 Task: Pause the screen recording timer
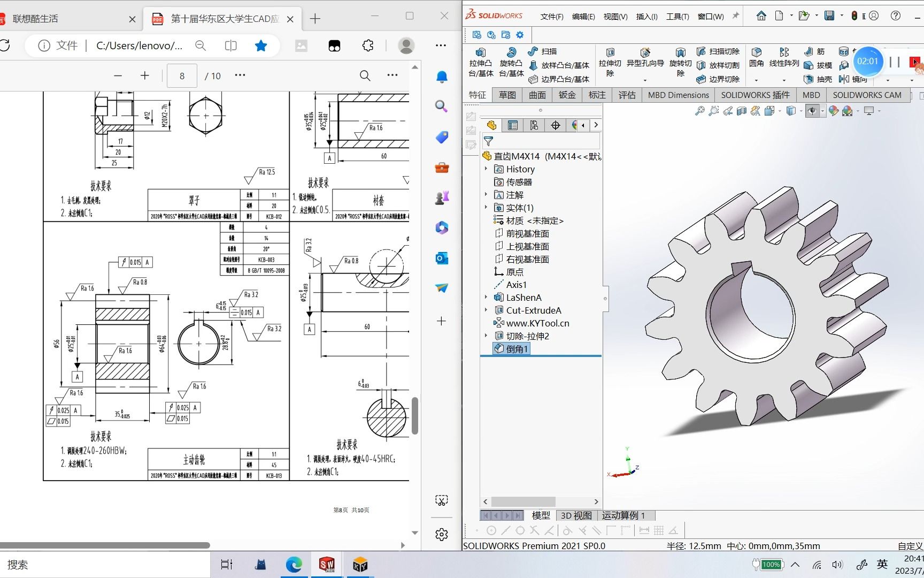pos(895,62)
